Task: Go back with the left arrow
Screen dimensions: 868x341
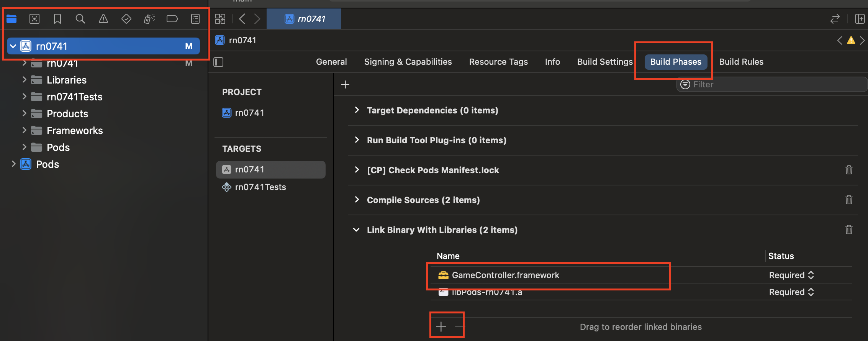Action: [x=242, y=19]
